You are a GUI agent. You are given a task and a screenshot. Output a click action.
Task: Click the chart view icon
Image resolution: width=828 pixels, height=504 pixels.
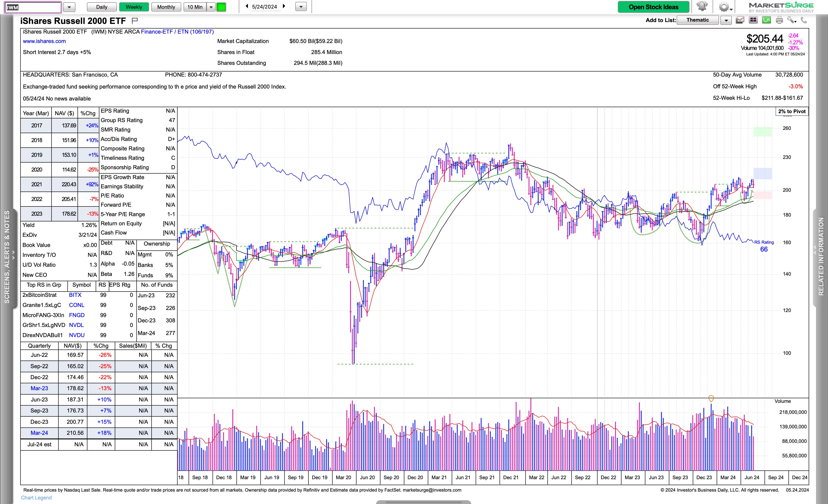coord(740,20)
